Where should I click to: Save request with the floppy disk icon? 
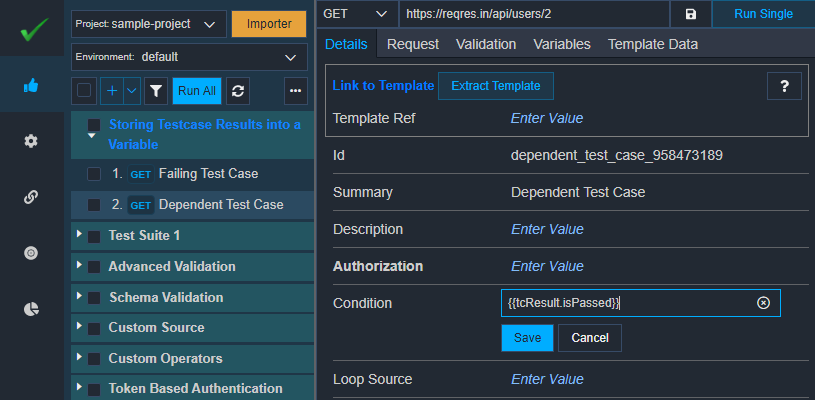tap(690, 14)
